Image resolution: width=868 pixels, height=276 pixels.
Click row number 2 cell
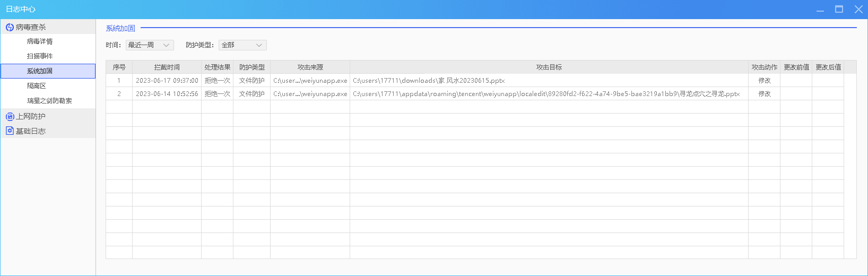[x=119, y=94]
